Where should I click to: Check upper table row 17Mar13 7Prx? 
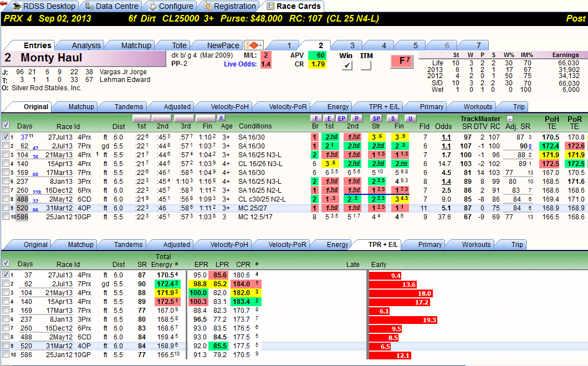pyautogui.click(x=6, y=172)
